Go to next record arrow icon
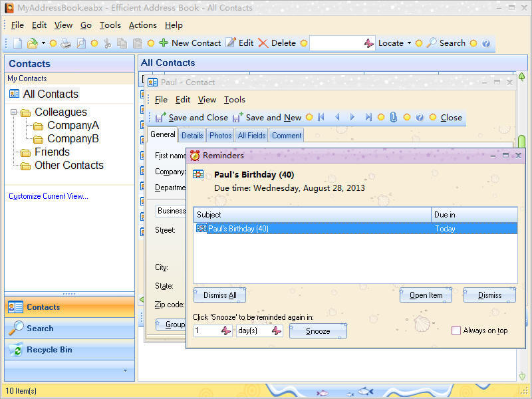The image size is (532, 399). [x=352, y=118]
